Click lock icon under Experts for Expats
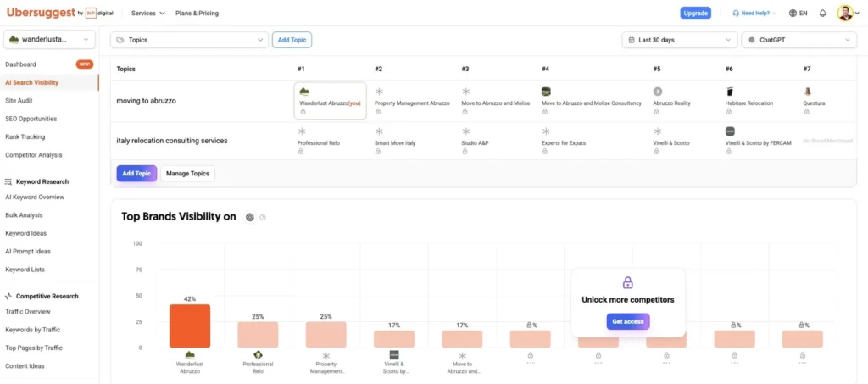Viewport: 868px width, 384px height. tap(545, 151)
